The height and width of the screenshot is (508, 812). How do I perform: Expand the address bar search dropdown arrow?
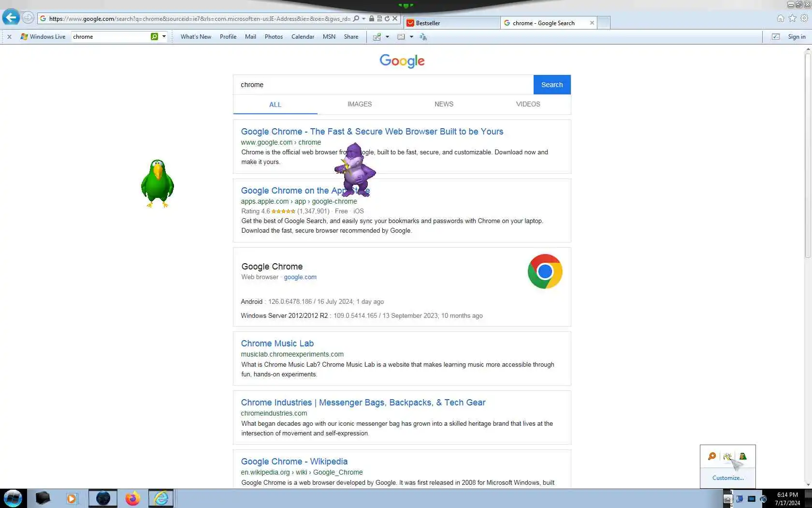[x=363, y=18]
